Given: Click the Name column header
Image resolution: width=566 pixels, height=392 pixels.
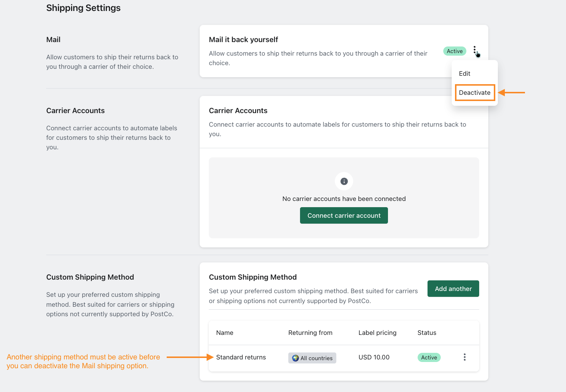Looking at the screenshot, I should pos(225,333).
